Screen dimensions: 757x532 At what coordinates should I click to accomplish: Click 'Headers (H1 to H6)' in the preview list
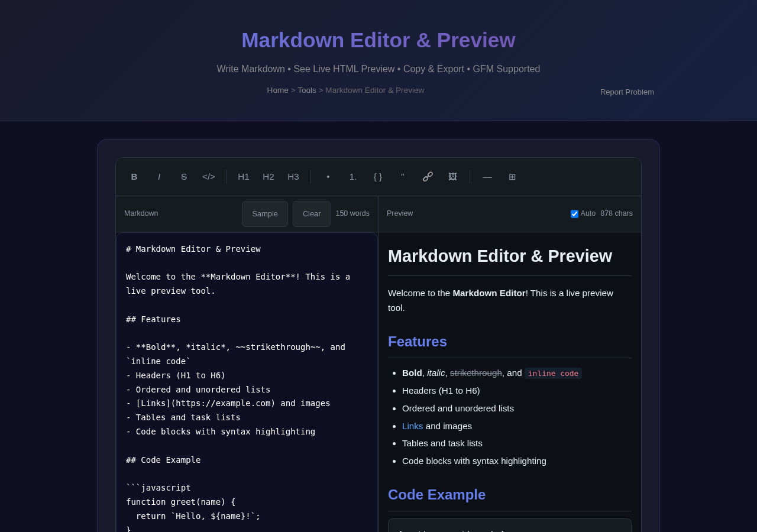[x=441, y=391]
